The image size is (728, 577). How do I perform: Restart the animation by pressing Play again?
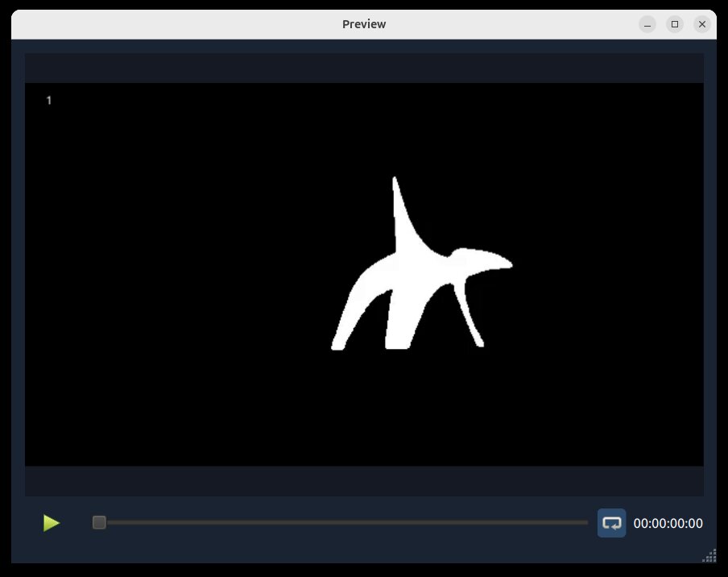point(51,522)
